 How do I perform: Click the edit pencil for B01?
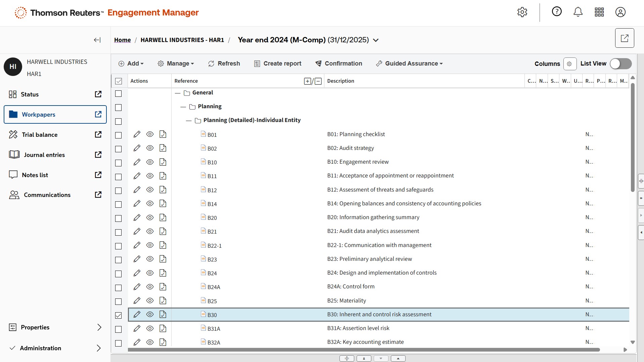[x=137, y=134]
